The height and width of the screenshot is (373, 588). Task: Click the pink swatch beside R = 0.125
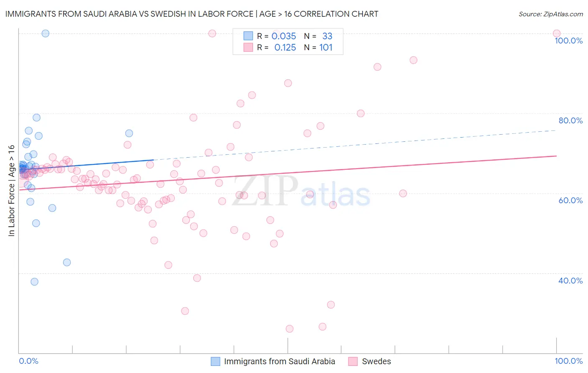pyautogui.click(x=248, y=47)
